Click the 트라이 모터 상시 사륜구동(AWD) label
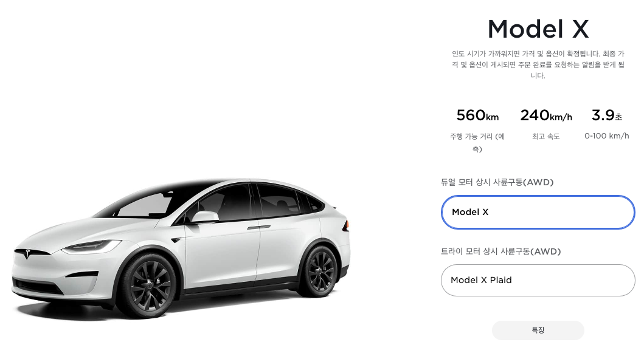This screenshot has height=359, width=644. point(500,251)
